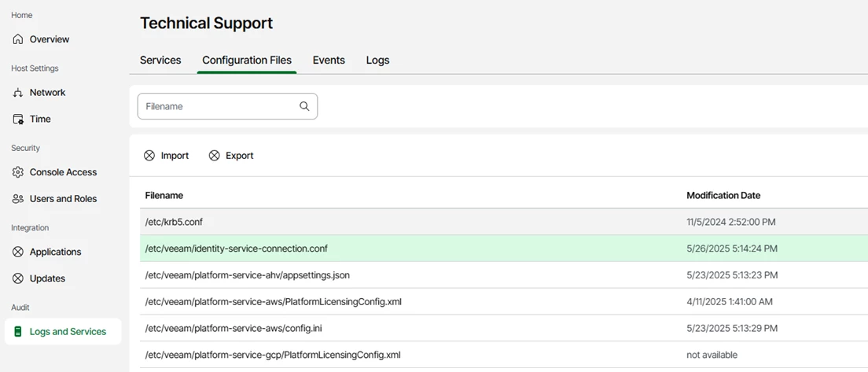
Task: Switch to the Services tab
Action: point(160,61)
